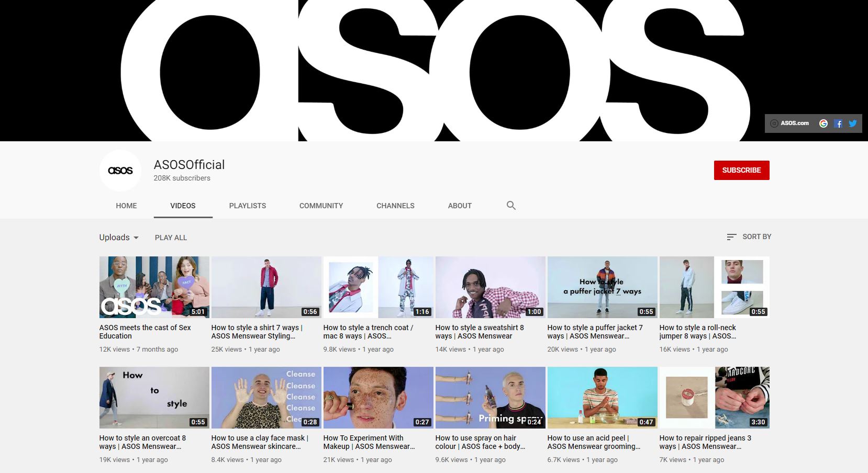
Task: Click title 'How to style a trench coat'
Action: (x=368, y=332)
